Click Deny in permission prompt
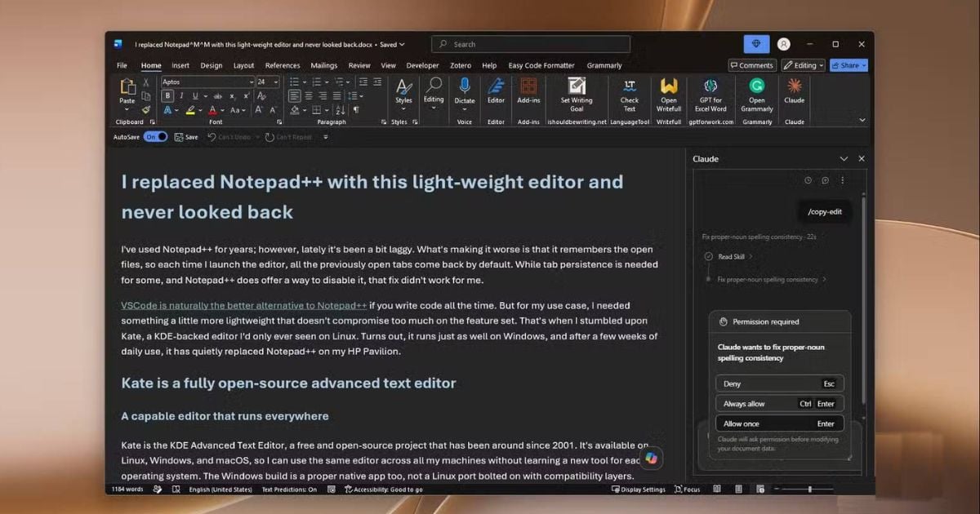This screenshot has width=980, height=514. coord(778,383)
